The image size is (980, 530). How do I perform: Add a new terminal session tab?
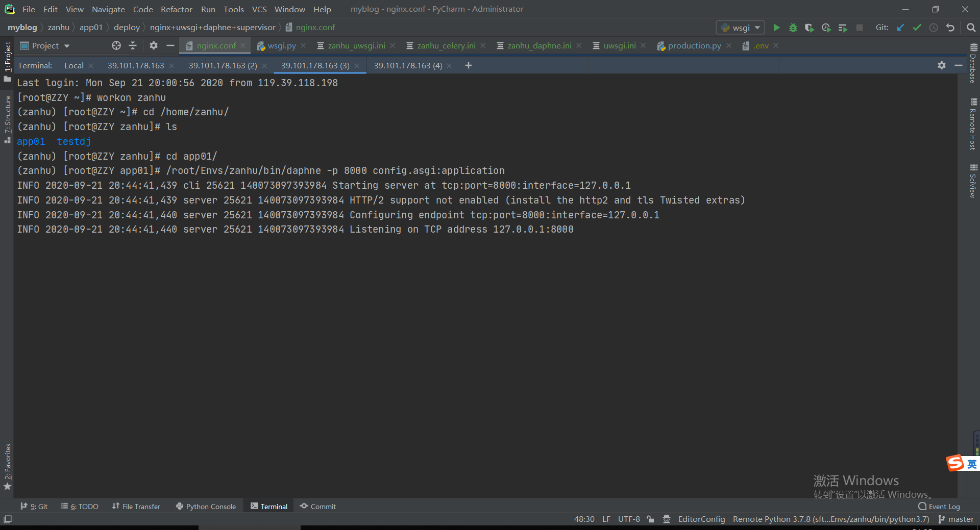pos(469,65)
